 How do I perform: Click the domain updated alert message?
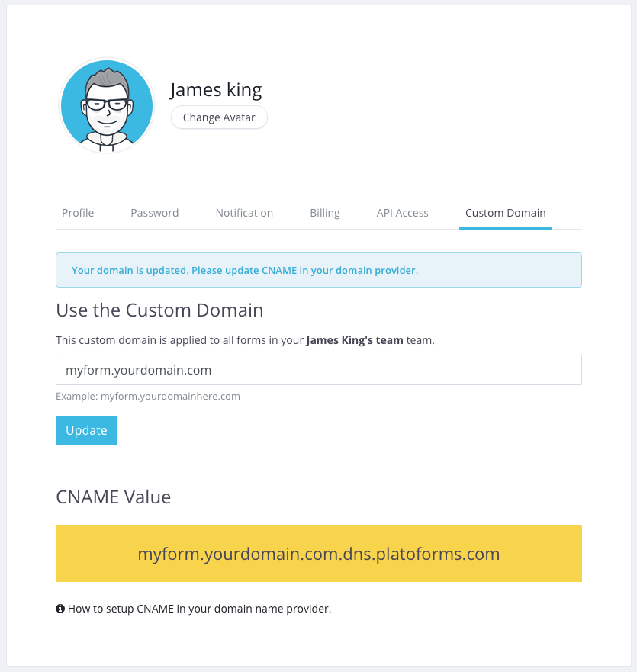[x=319, y=270]
